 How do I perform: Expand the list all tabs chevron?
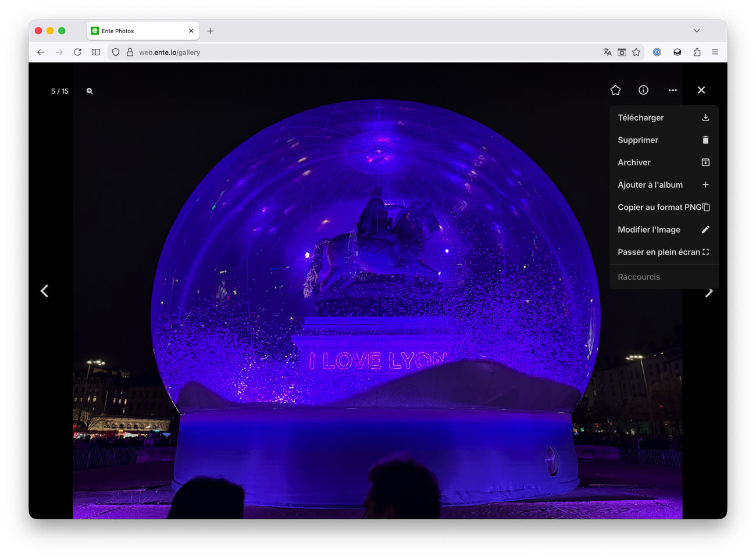pos(697,31)
